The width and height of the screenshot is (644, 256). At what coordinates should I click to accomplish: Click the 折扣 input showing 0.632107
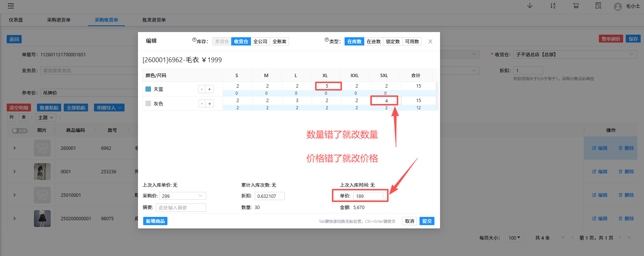click(270, 196)
